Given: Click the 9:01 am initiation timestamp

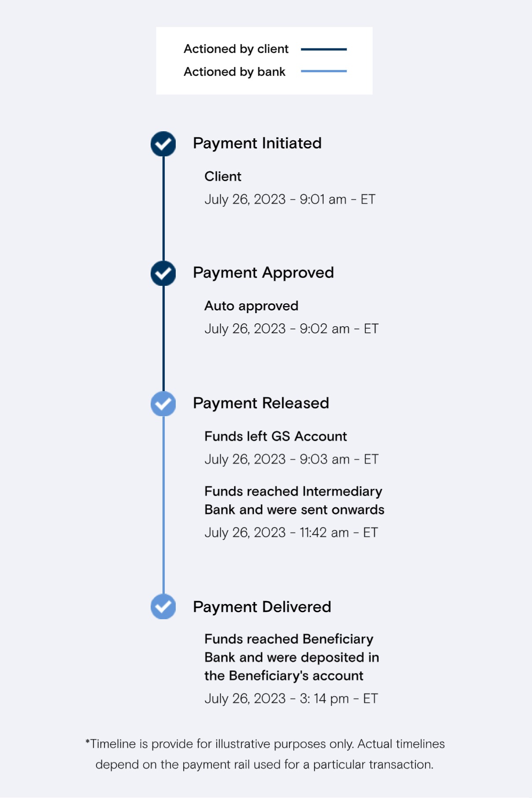Looking at the screenshot, I should (290, 199).
